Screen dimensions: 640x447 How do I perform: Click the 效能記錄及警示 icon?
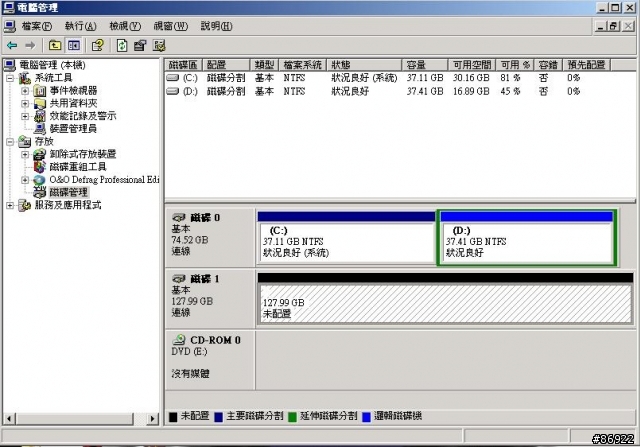40,116
